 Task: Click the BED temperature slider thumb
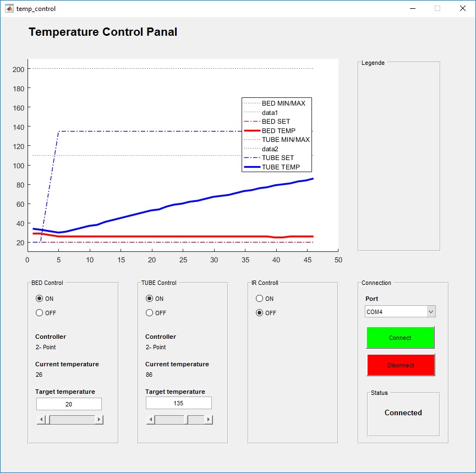pos(47,420)
